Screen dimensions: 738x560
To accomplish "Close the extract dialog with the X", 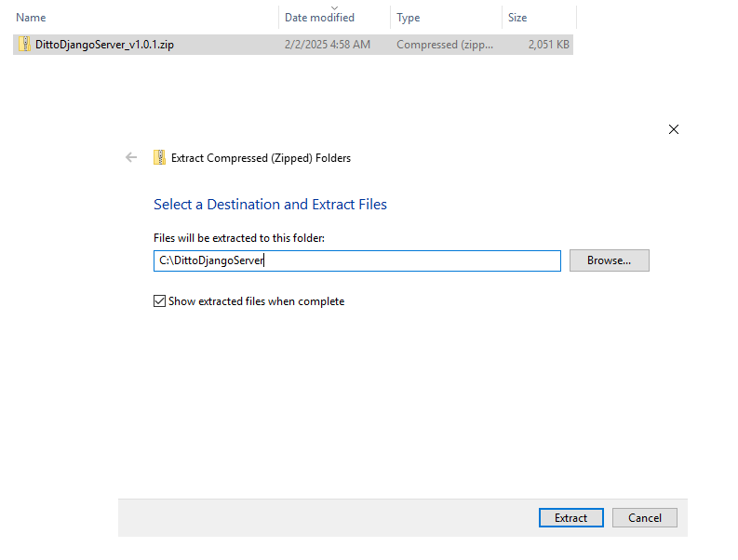I will point(674,129).
